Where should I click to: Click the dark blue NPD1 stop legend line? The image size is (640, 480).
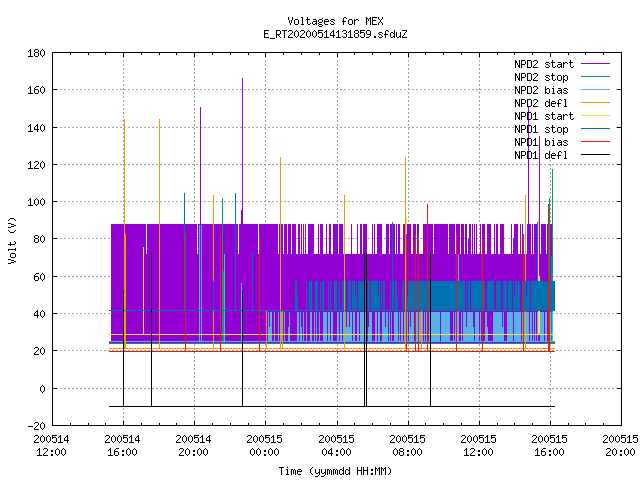595,129
